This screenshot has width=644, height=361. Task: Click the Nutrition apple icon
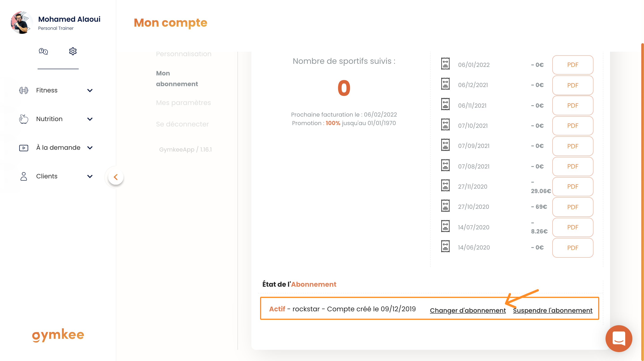click(24, 119)
